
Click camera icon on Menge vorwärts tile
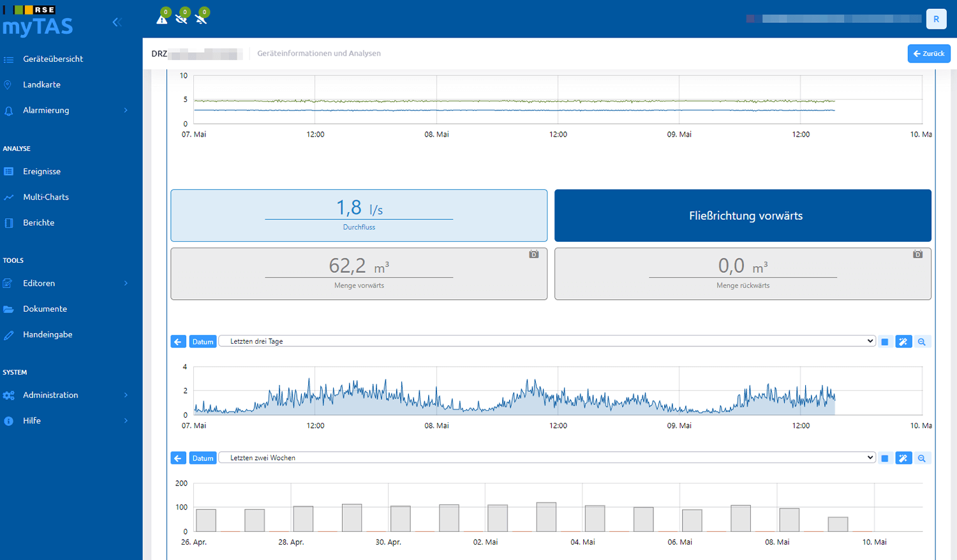click(534, 254)
